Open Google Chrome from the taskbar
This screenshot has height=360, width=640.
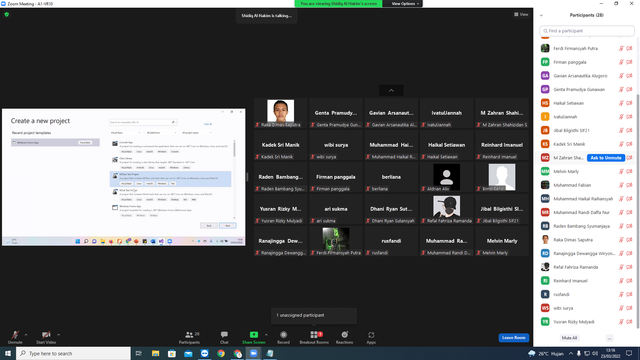[221, 353]
